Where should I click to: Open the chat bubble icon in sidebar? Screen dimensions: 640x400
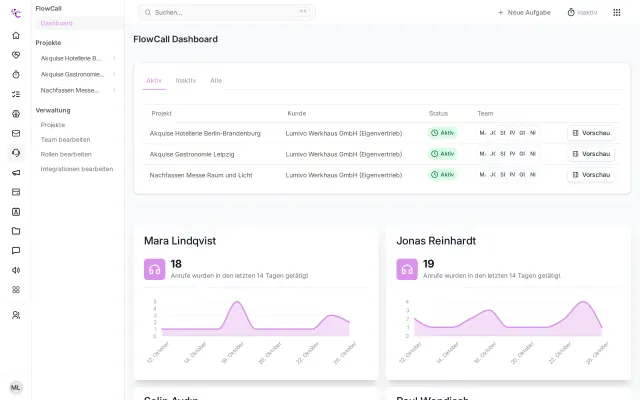[x=16, y=251]
